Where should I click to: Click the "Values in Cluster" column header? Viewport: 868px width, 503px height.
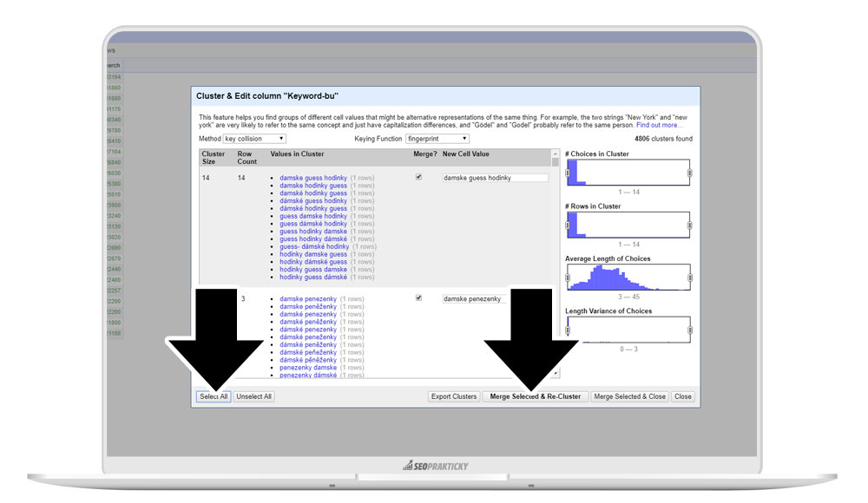pos(297,154)
